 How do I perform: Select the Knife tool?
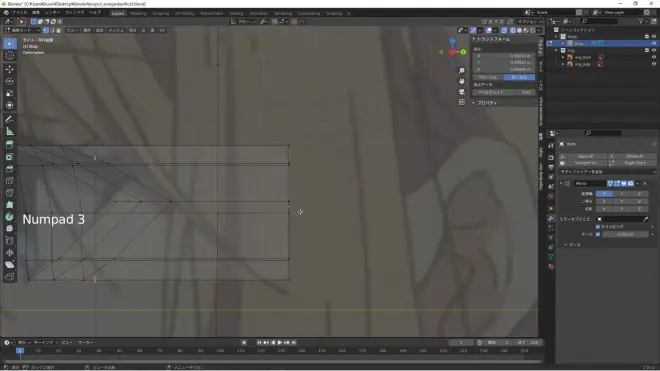coord(10,193)
